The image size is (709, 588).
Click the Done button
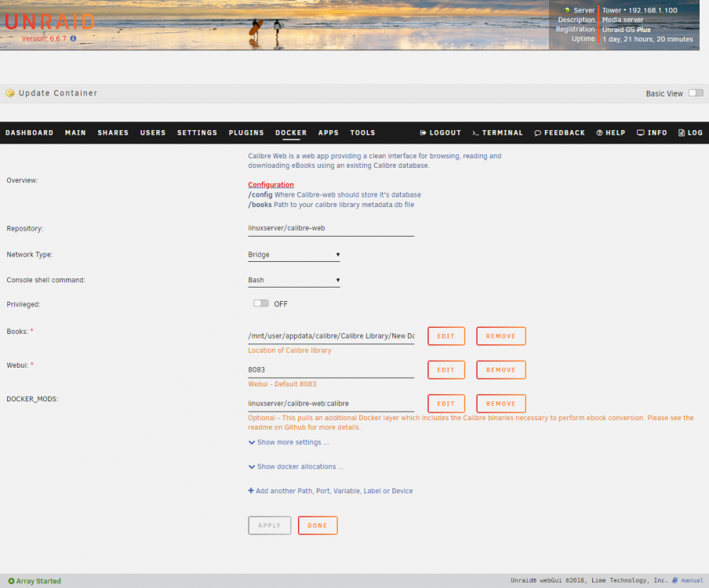coord(318,525)
